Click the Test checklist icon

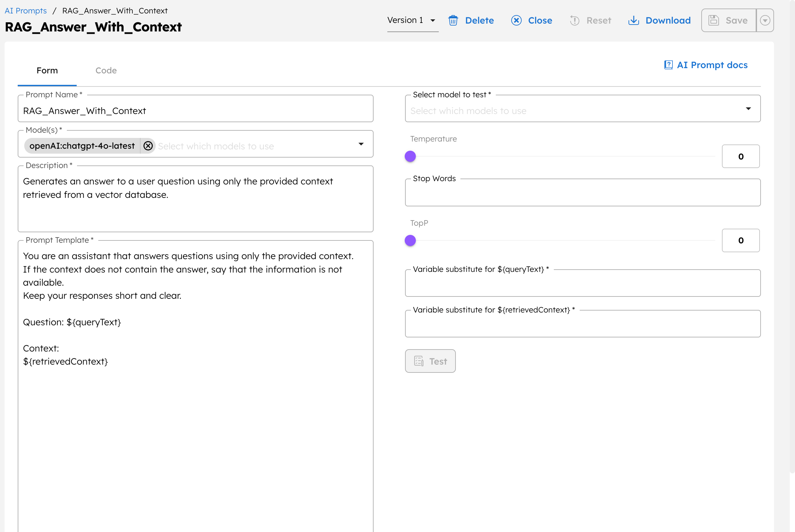click(x=419, y=361)
